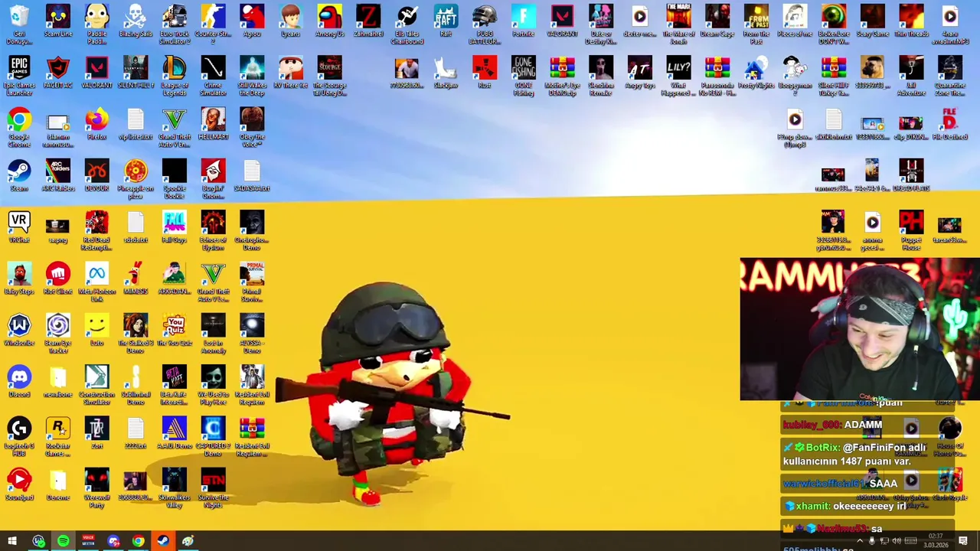Open Chrome from the taskbar
The width and height of the screenshot is (980, 551).
[138, 542]
